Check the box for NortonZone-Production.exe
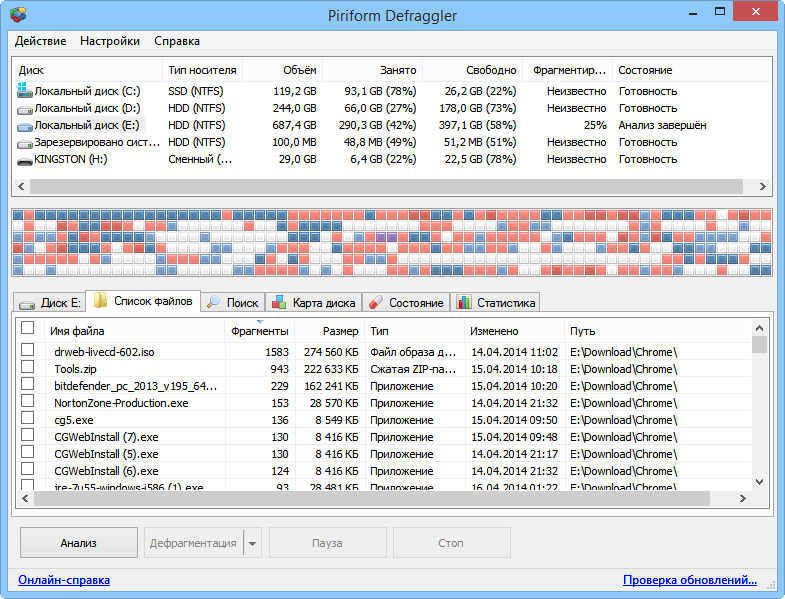Screen dimensions: 785x599 pos(28,401)
